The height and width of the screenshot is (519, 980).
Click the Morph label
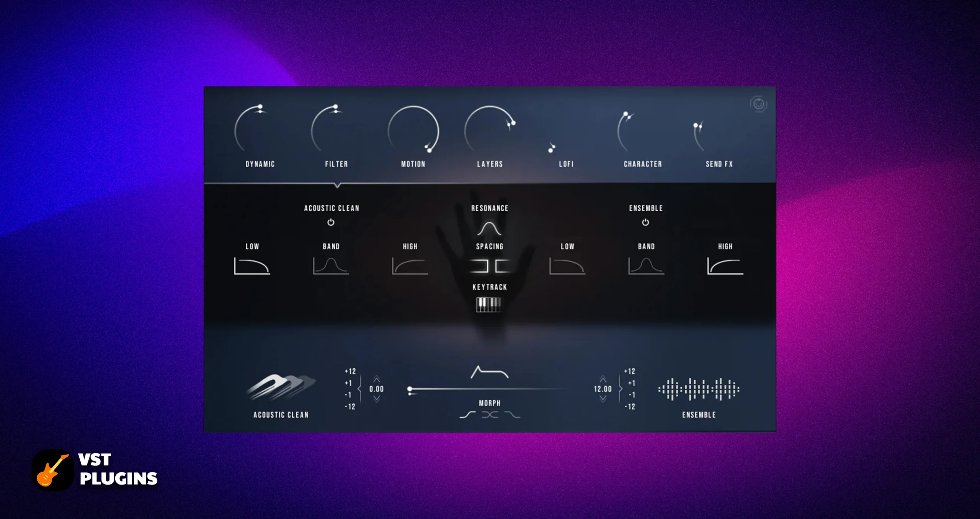point(490,403)
